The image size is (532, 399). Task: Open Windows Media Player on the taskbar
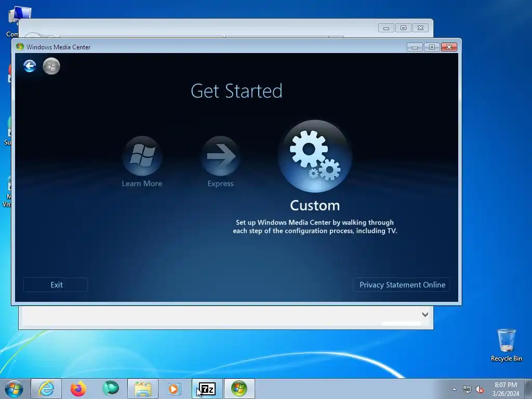pos(175,389)
